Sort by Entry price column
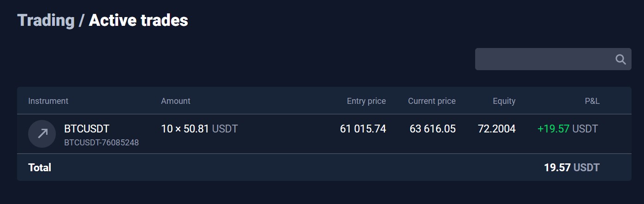The height and width of the screenshot is (204, 644). pyautogui.click(x=366, y=101)
